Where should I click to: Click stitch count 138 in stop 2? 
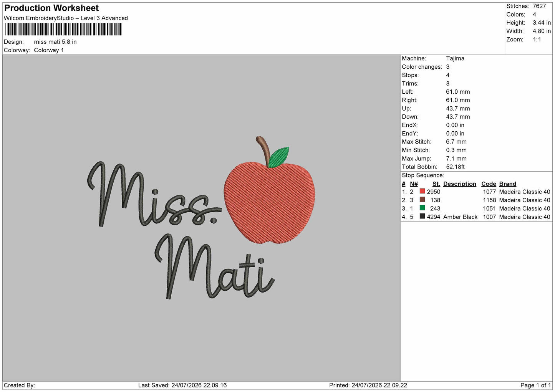pyautogui.click(x=436, y=200)
